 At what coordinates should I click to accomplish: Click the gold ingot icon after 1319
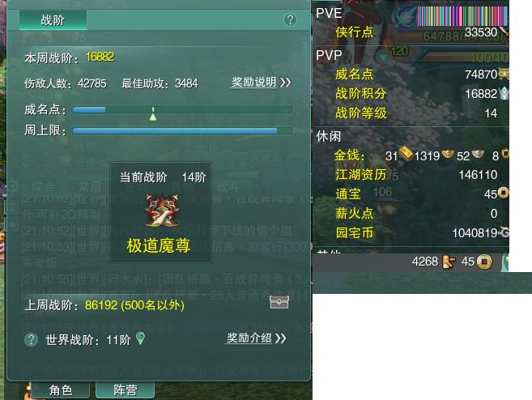click(448, 154)
